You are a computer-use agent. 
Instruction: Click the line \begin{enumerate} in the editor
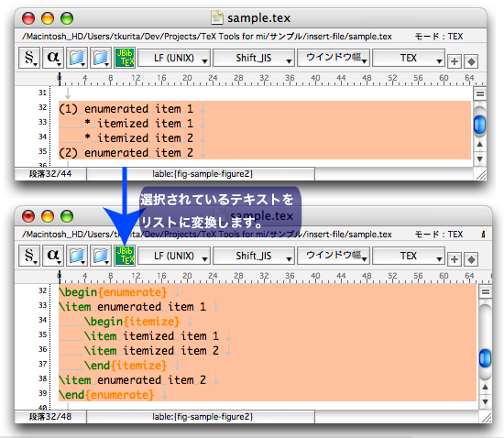coord(113,292)
